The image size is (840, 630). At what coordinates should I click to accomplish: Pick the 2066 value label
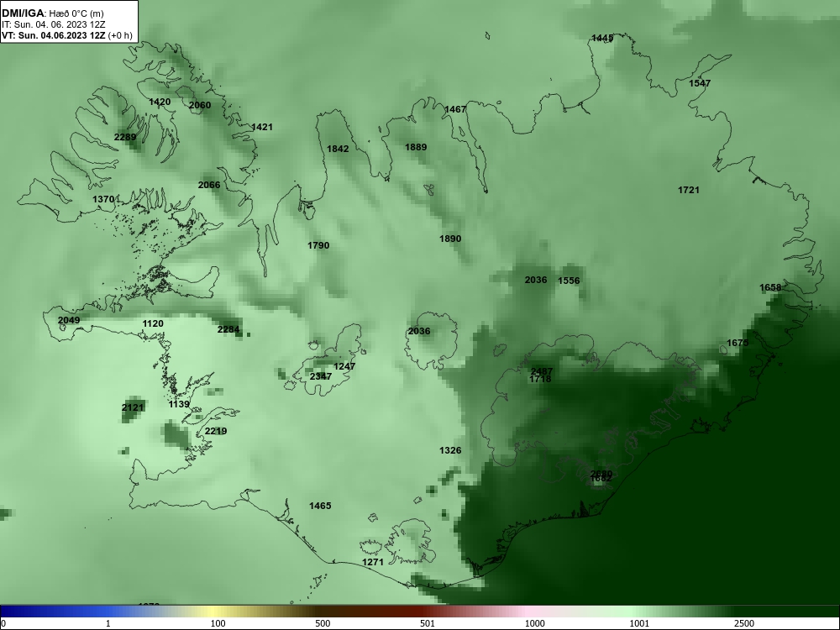pos(209,185)
